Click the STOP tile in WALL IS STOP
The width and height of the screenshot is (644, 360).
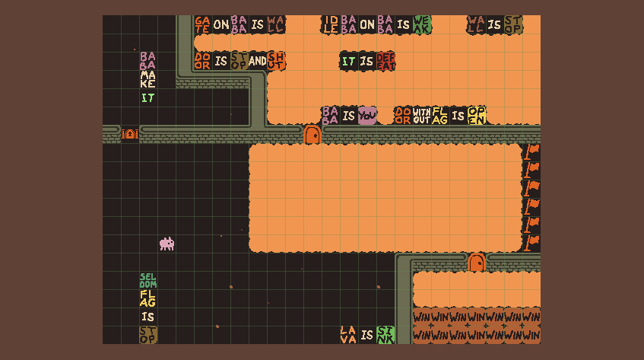(x=513, y=24)
